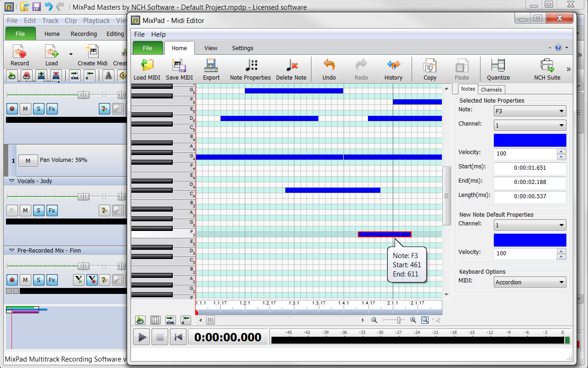588x368 pixels.
Task: Open the Settings tab in Midi Editor
Action: tap(243, 48)
